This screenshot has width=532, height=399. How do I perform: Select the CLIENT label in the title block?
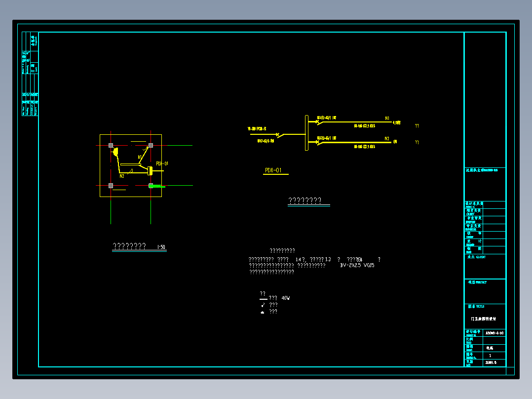click(x=481, y=257)
